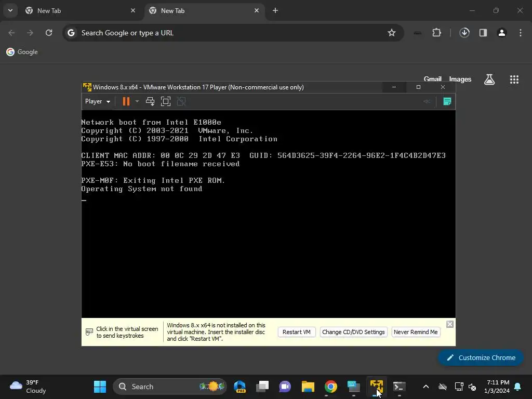The width and height of the screenshot is (532, 399).
Task: Close the active second New Tab
Action: [x=257, y=10]
